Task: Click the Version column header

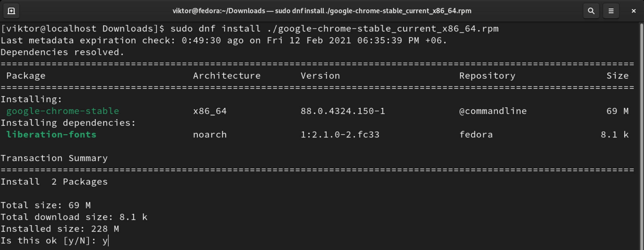Action: pyautogui.click(x=320, y=76)
